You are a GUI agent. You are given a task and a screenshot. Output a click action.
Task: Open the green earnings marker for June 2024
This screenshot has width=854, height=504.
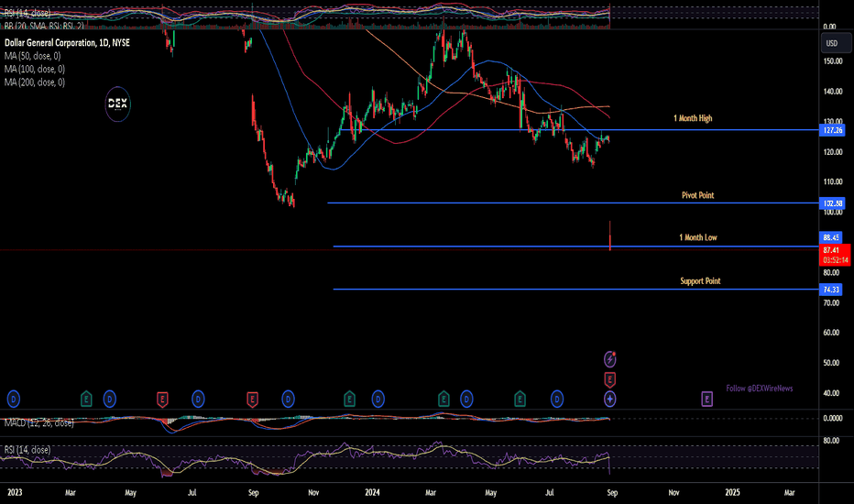520,400
